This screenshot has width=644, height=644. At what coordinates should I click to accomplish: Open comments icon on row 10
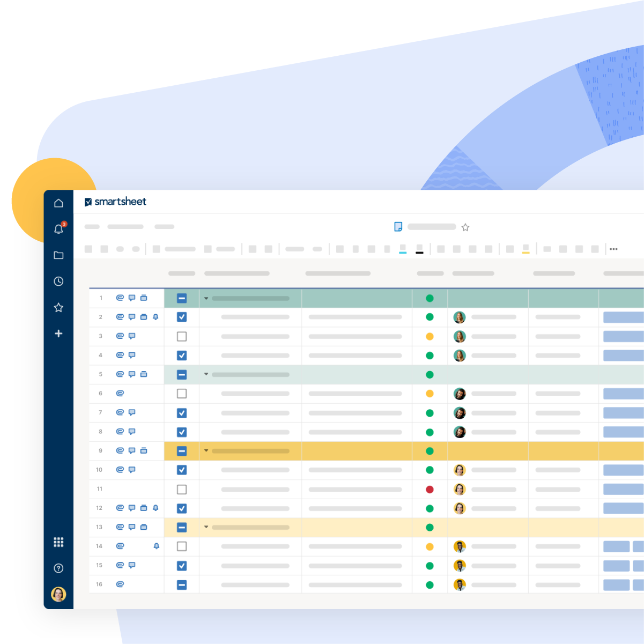point(132,470)
